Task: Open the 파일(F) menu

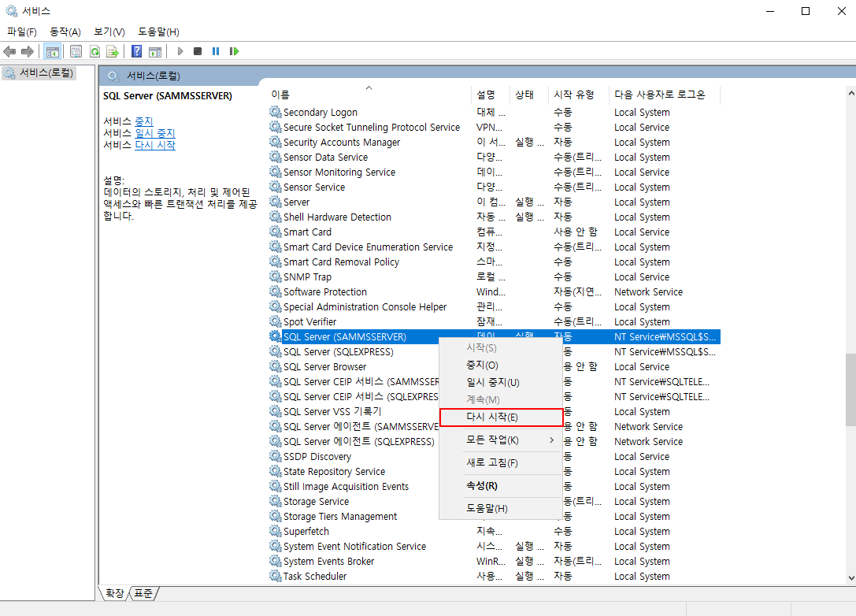Action: point(22,32)
